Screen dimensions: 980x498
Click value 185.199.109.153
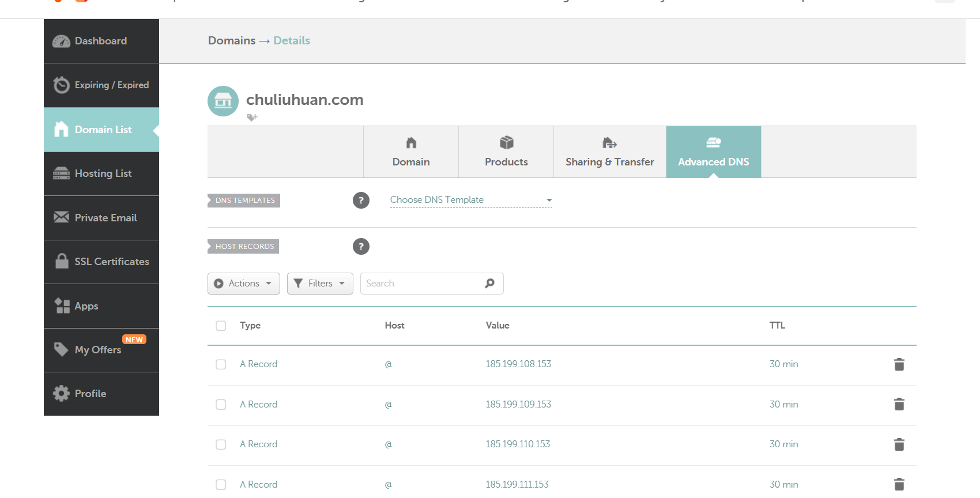(518, 405)
